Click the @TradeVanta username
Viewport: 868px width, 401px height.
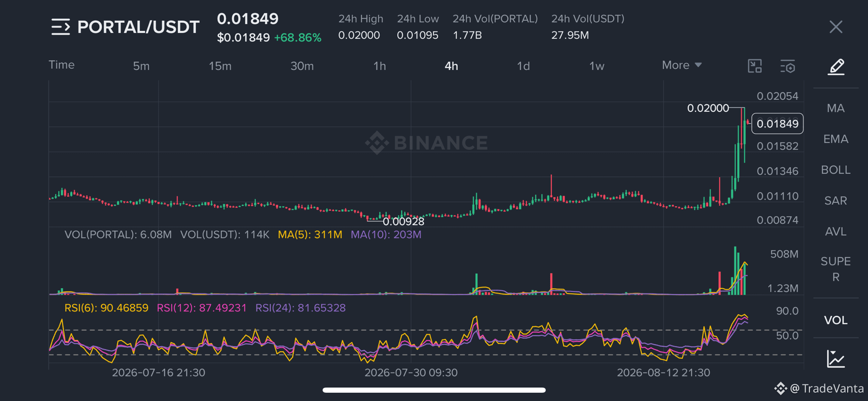tap(827, 388)
